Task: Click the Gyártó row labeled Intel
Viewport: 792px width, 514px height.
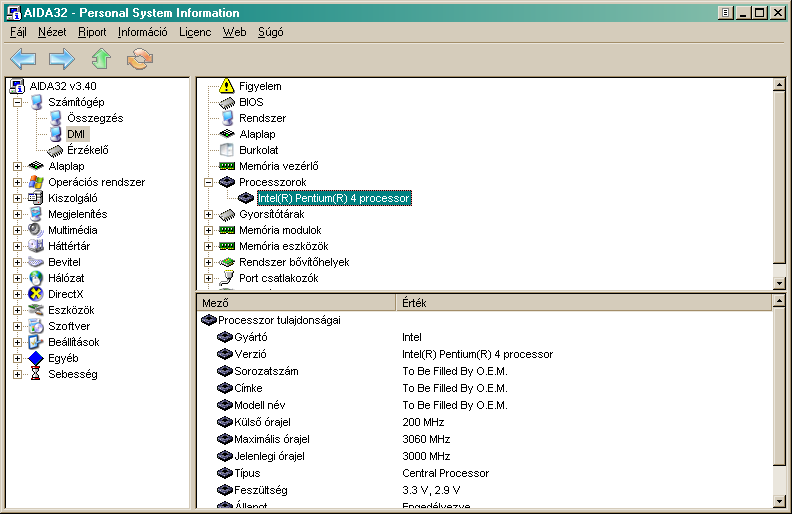Action: point(484,337)
